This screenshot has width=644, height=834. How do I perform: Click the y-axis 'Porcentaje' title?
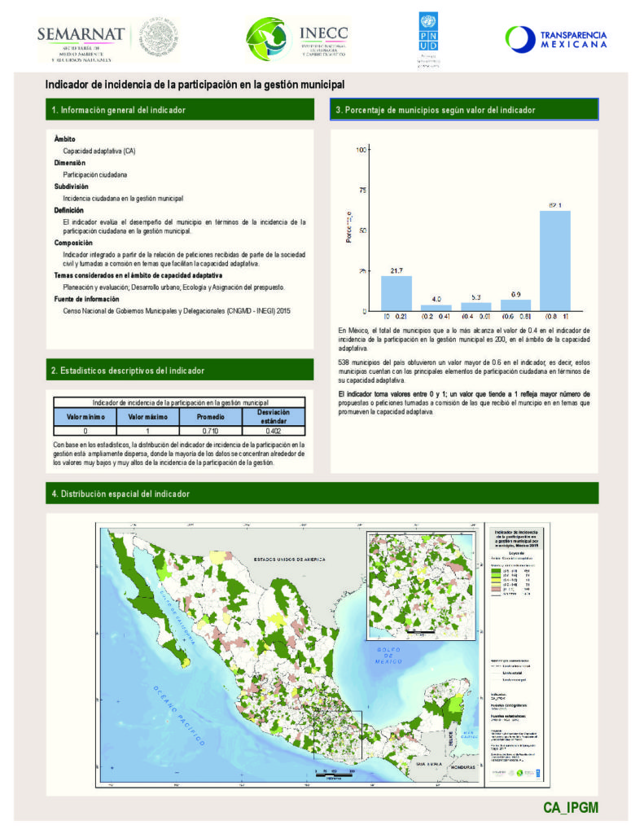348,226
